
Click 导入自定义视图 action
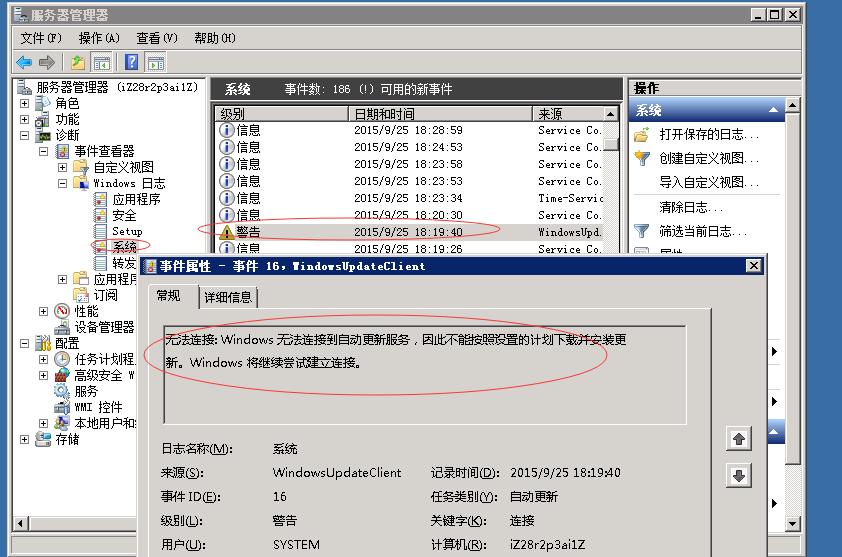(x=709, y=183)
